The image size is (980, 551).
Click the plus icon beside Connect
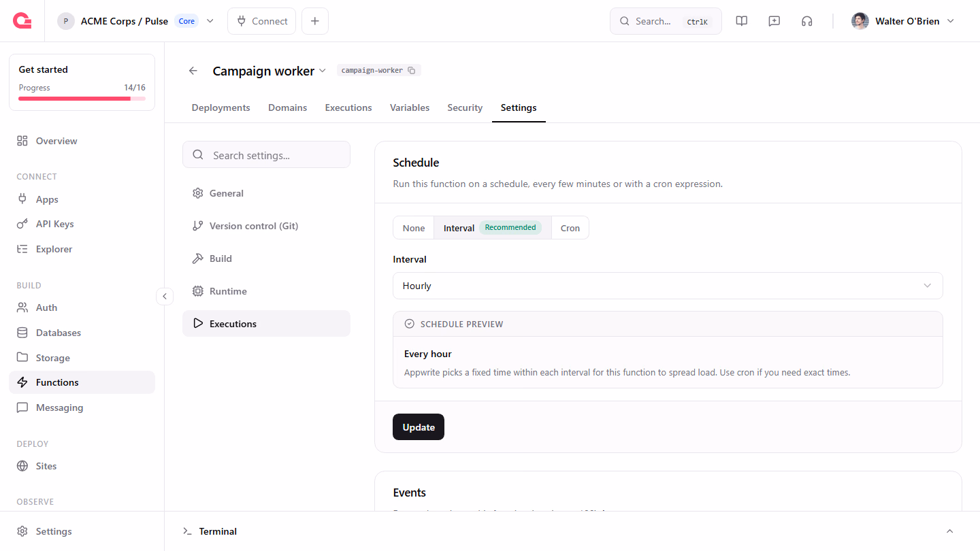pyautogui.click(x=315, y=21)
